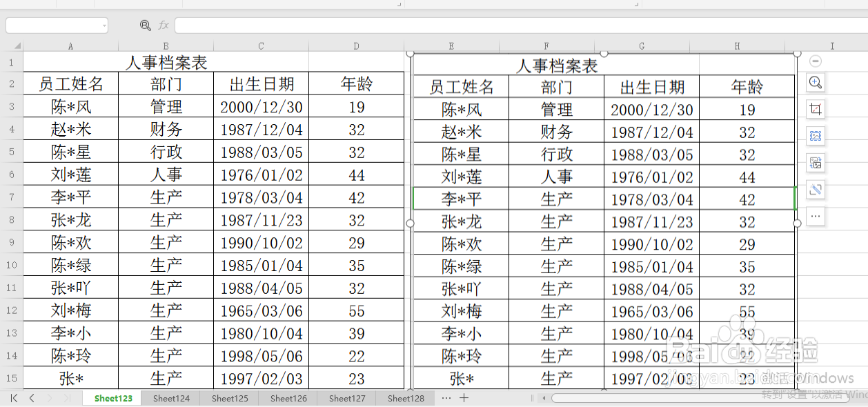The image size is (868, 407).
Task: Click header cell 出生日期 in column C
Action: click(262, 84)
